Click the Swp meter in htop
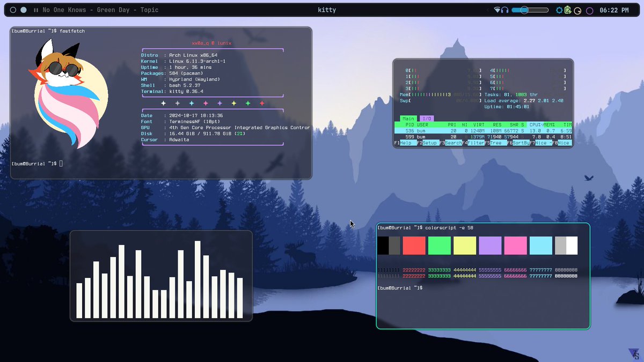Image resolution: width=644 pixels, height=362 pixels. pyautogui.click(x=440, y=100)
